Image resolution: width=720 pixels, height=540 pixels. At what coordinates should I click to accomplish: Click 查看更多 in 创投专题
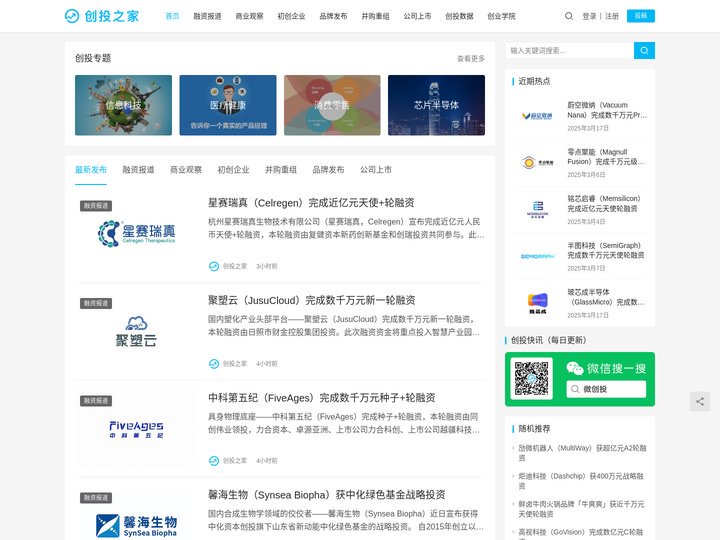pyautogui.click(x=471, y=59)
